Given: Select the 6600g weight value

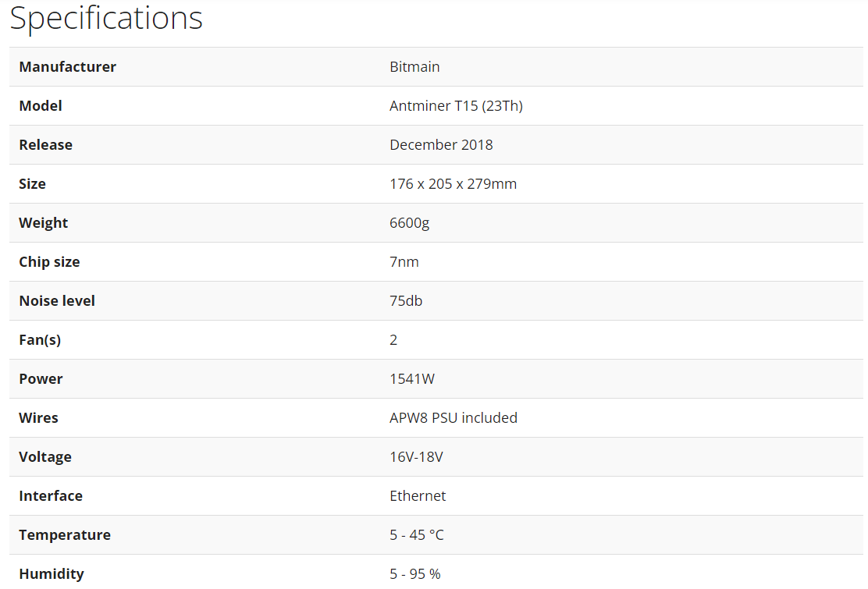Looking at the screenshot, I should point(409,223).
